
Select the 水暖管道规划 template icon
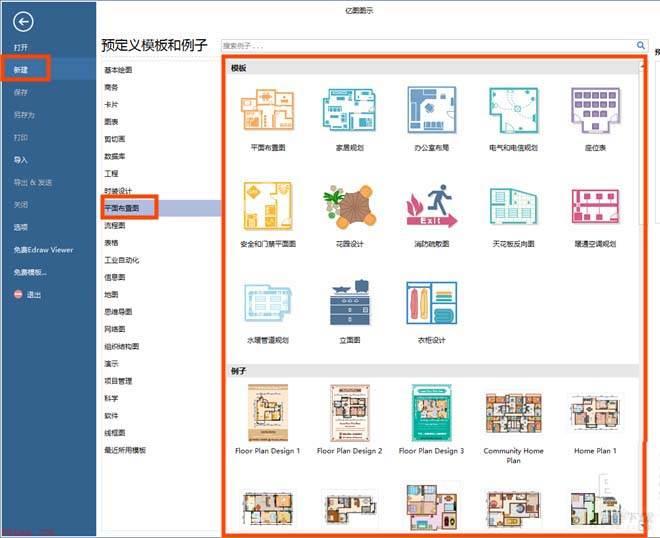[268, 302]
